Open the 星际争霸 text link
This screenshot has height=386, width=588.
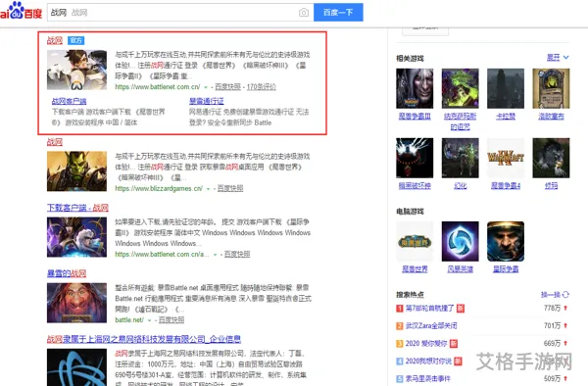click(x=506, y=269)
